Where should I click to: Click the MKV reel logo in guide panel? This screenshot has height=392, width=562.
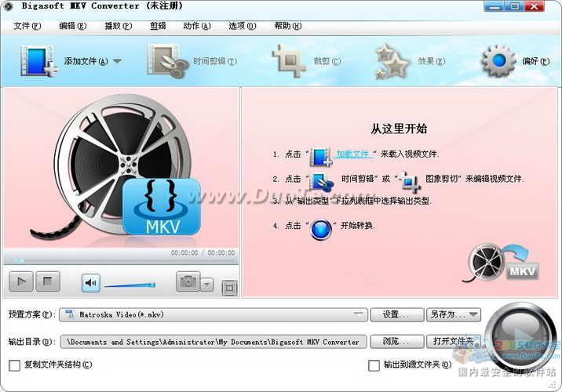pyautogui.click(x=501, y=263)
